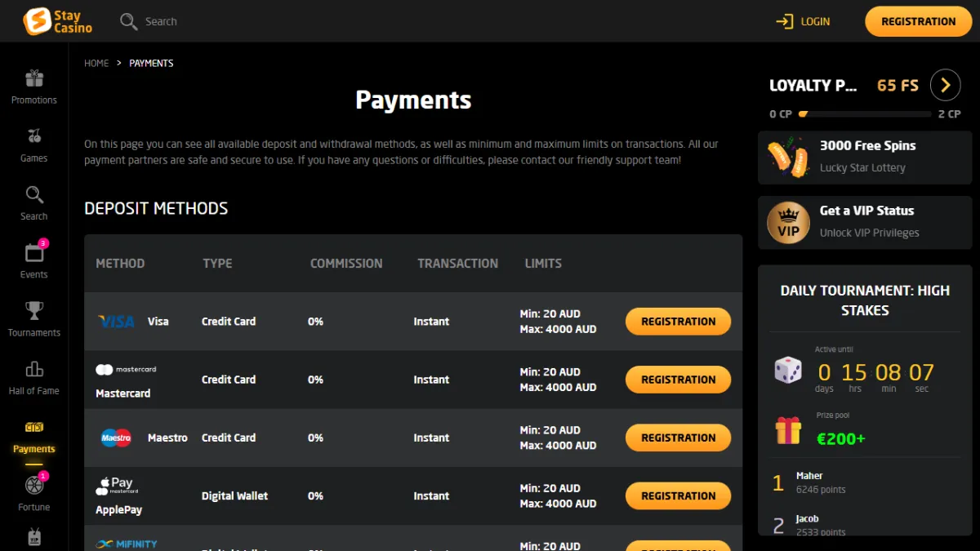Expand loyalty program with arrow button

pos(945,85)
